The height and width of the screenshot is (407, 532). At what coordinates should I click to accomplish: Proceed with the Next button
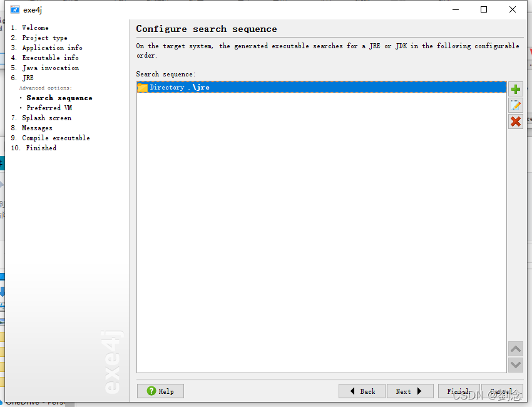coord(410,391)
